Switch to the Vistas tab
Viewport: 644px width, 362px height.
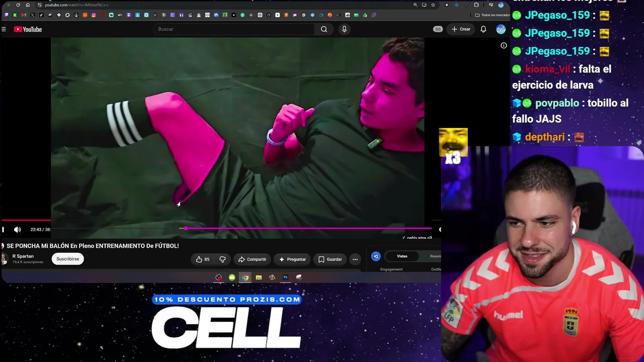coord(402,256)
